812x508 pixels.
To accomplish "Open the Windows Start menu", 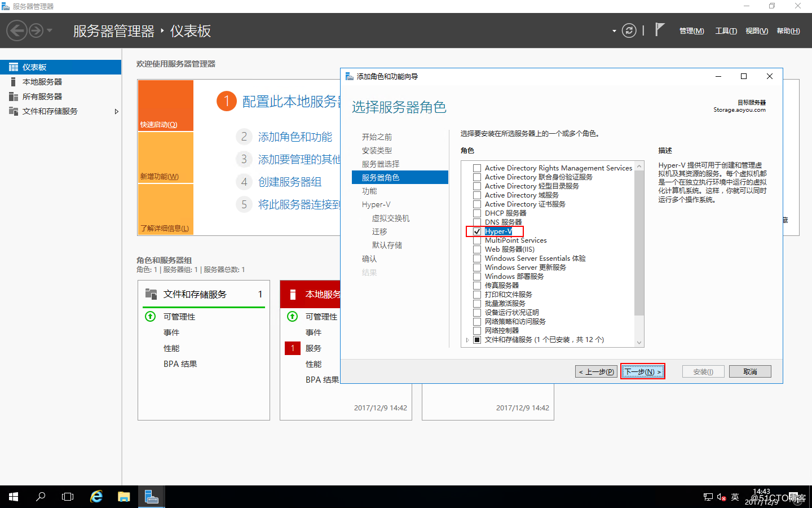I will click(14, 497).
